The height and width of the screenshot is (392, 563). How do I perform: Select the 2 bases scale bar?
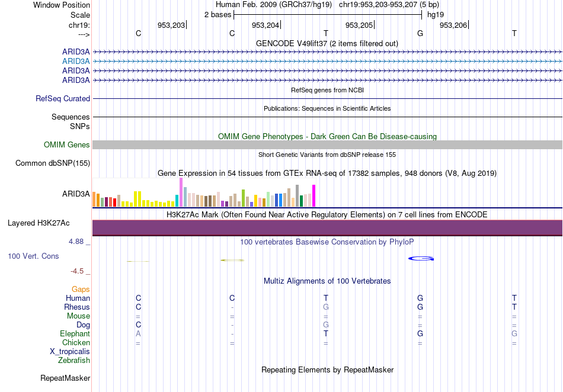coord(328,15)
